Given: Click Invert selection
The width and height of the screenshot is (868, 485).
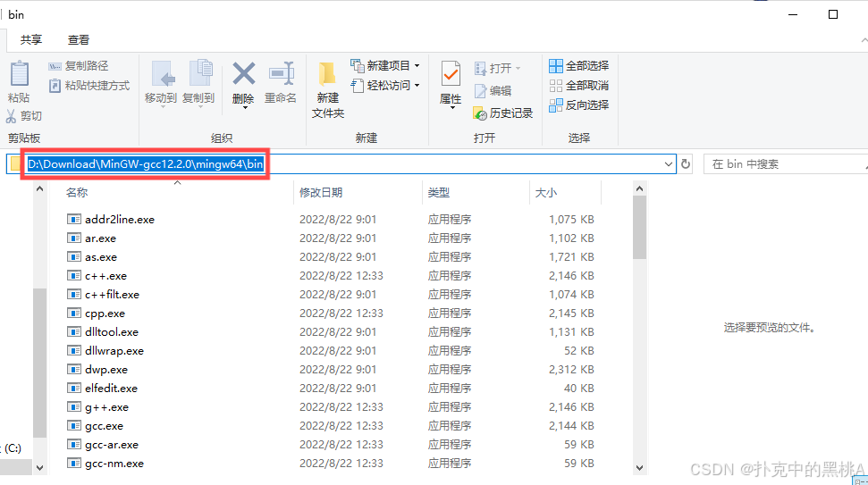Looking at the screenshot, I should (x=579, y=105).
